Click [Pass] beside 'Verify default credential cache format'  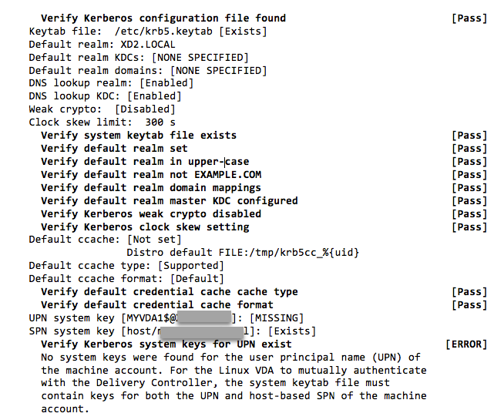pyautogui.click(x=469, y=305)
